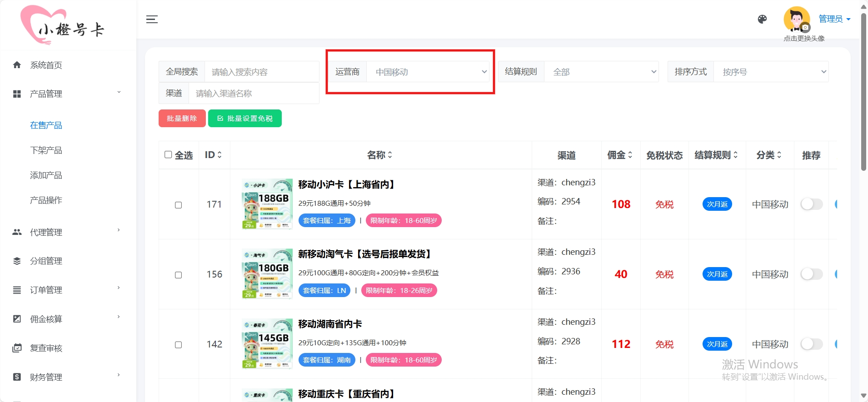The image size is (868, 402).
Task: Click 次月返 badge for ID 156
Action: pos(717,274)
